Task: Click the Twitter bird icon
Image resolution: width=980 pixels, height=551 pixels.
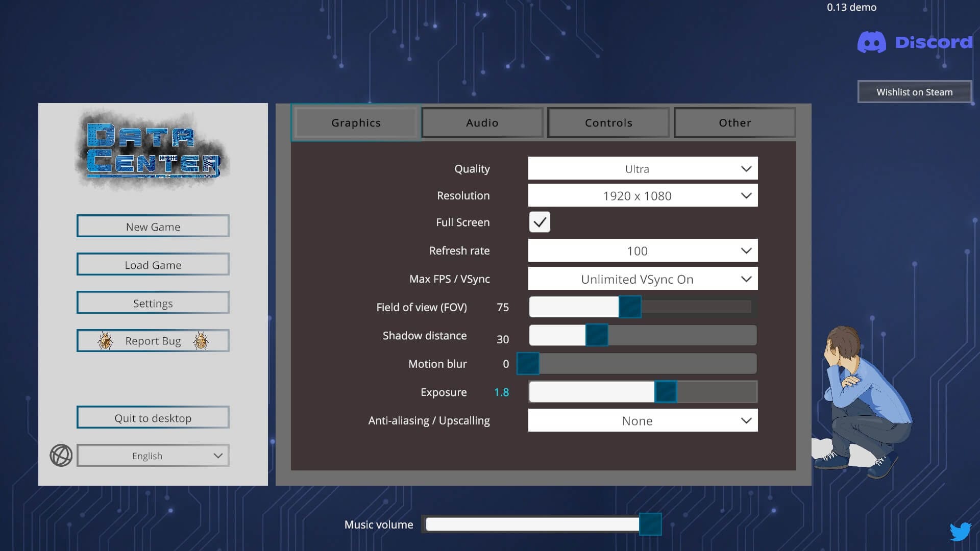Action: click(960, 531)
